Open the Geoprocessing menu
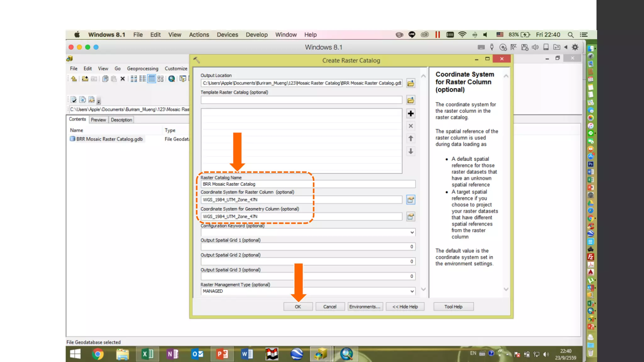Image resolution: width=644 pixels, height=362 pixels. 142,69
